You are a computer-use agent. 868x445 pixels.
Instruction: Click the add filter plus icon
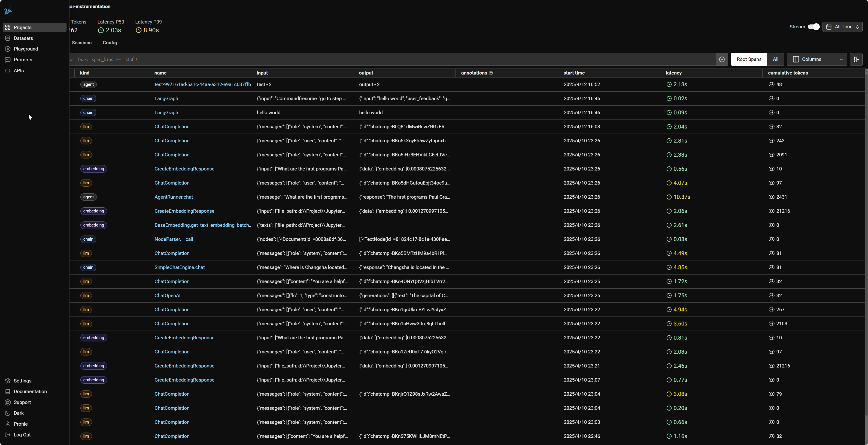click(x=721, y=59)
